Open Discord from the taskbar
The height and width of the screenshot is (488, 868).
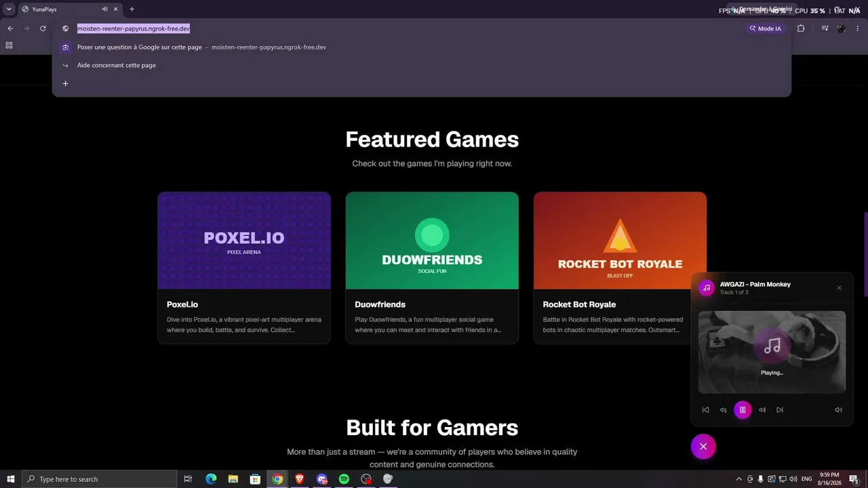[x=322, y=479]
